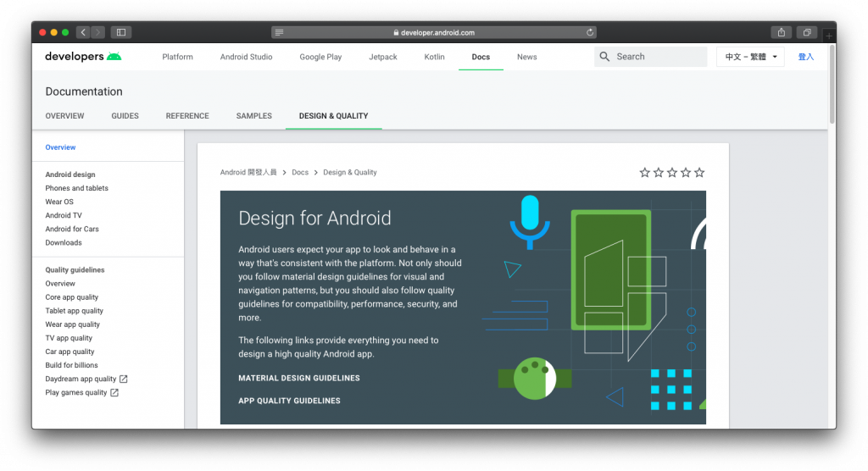Open Car app quality in sidebar

tap(70, 352)
